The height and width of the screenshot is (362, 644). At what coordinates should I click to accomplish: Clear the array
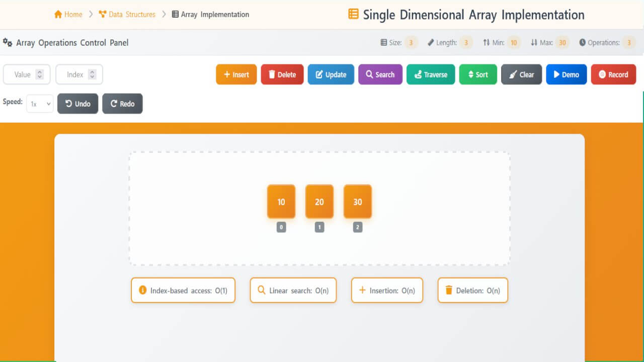tap(522, 74)
